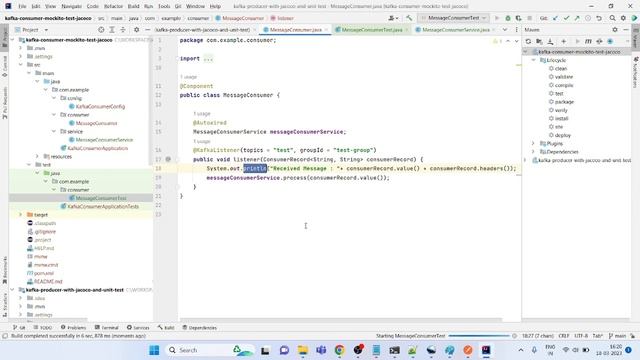Show Git history clock icon
This screenshot has height=360, width=640.
588,18
